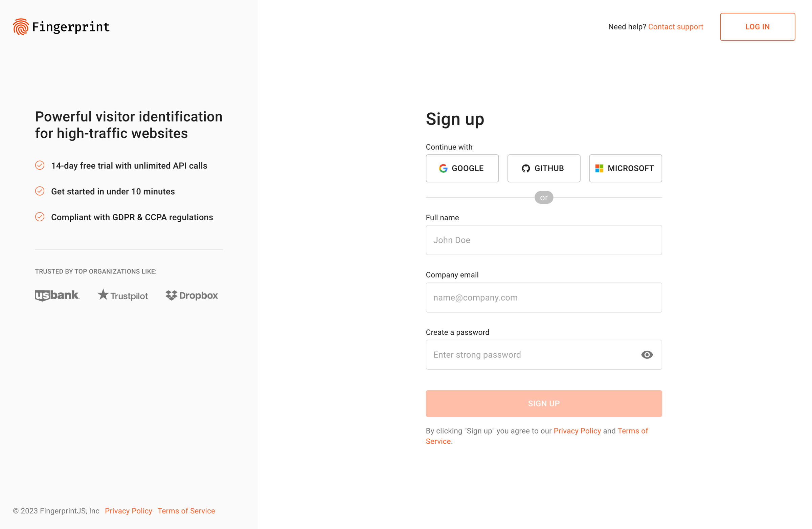Open the Contact support link
Image resolution: width=812 pixels, height=529 pixels.
tap(676, 27)
